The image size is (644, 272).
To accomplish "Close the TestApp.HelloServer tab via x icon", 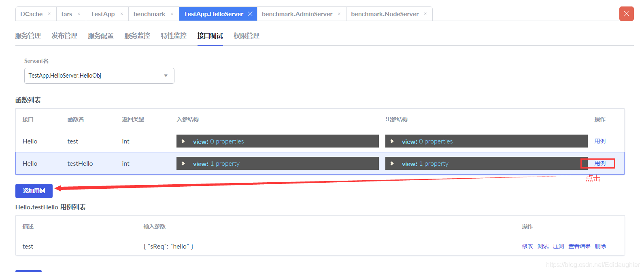I will tap(250, 14).
